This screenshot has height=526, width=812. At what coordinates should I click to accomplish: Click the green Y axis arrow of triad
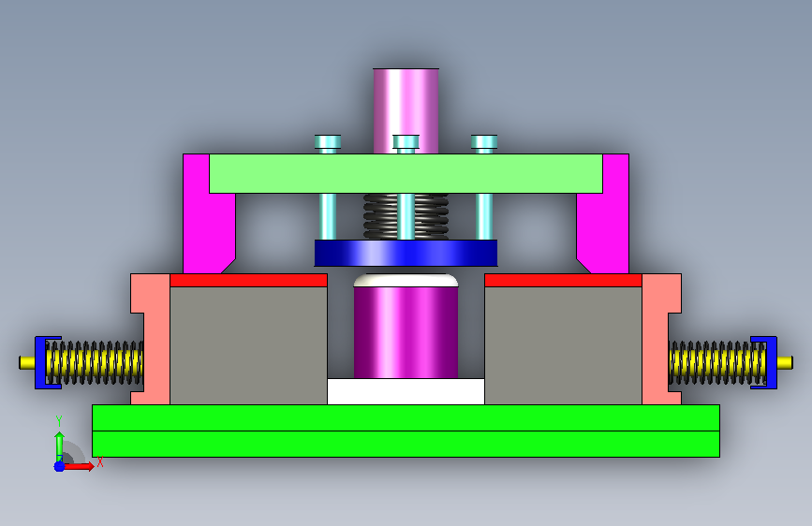point(59,443)
